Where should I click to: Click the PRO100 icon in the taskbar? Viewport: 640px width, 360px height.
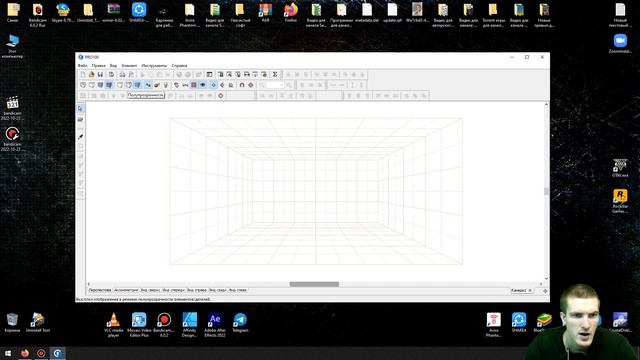click(x=58, y=353)
